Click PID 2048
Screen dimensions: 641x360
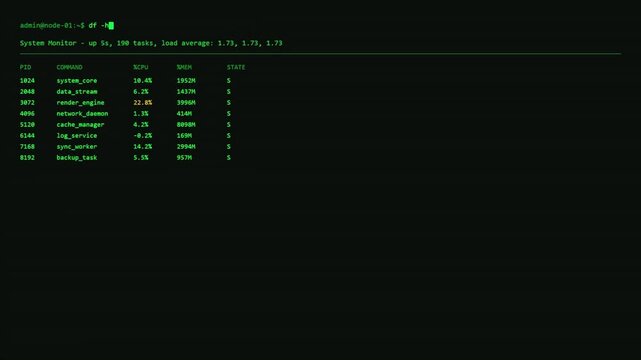coord(27,92)
